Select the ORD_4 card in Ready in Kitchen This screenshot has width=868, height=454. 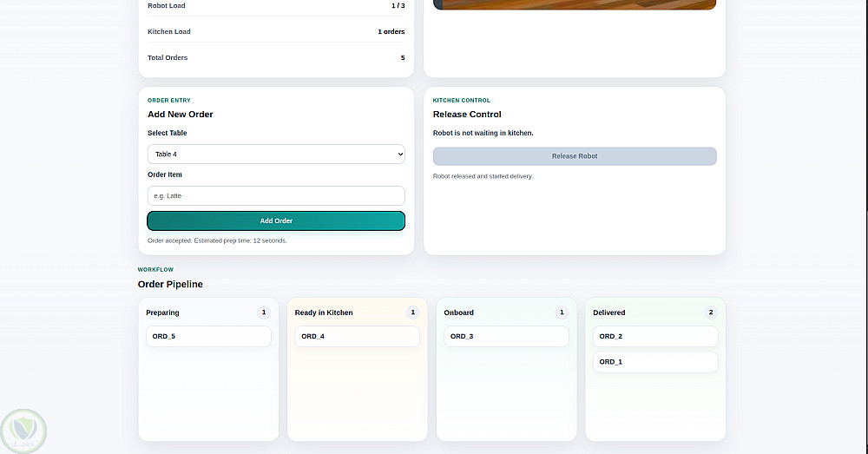click(x=357, y=337)
